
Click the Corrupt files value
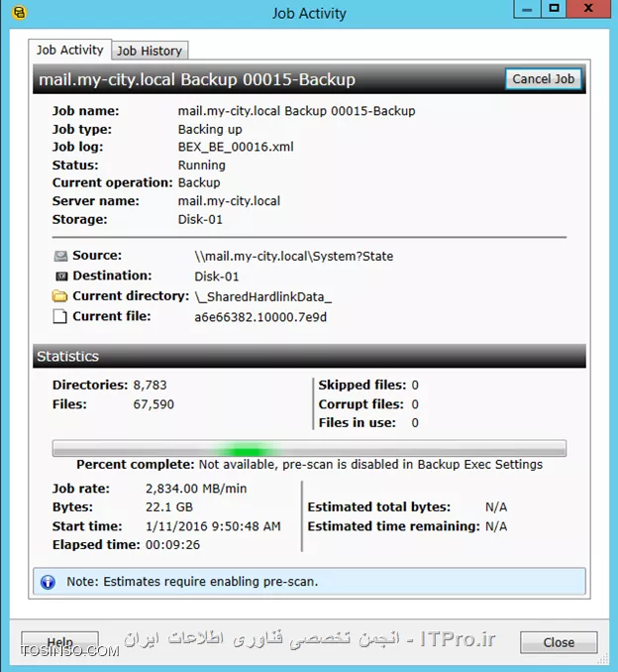click(415, 404)
